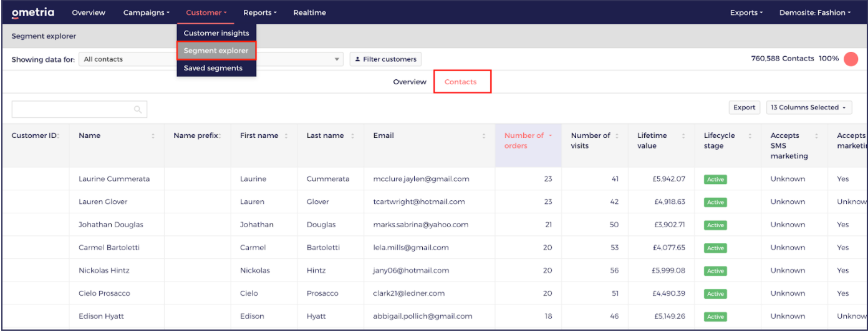Sort by Accepts SMS marketing arrows
Image resolution: width=868 pixels, height=332 pixels.
pyautogui.click(x=816, y=135)
